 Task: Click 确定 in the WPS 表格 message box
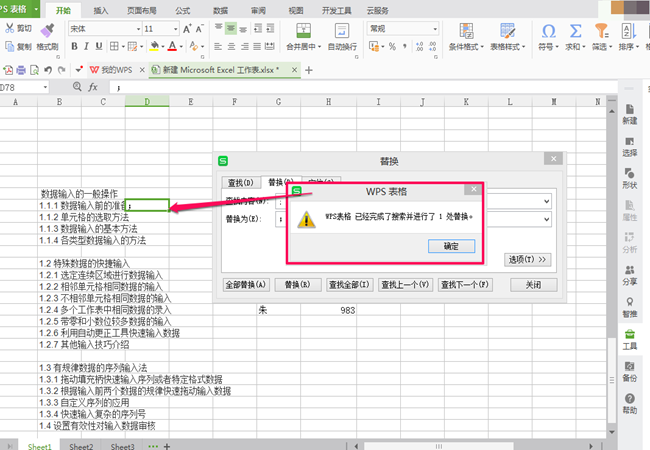pos(451,246)
